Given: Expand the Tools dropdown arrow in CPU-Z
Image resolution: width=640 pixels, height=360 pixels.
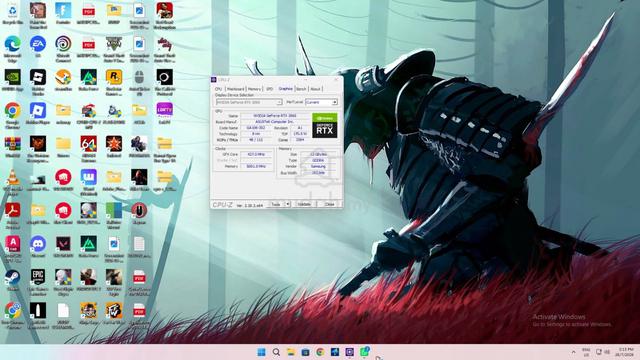Looking at the screenshot, I should point(287,204).
